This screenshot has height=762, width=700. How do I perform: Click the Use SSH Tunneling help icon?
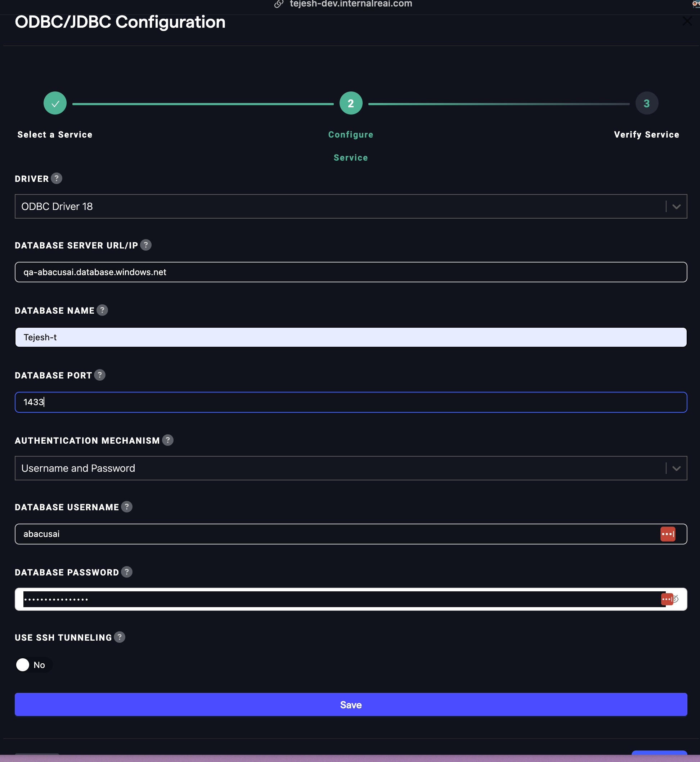(120, 637)
